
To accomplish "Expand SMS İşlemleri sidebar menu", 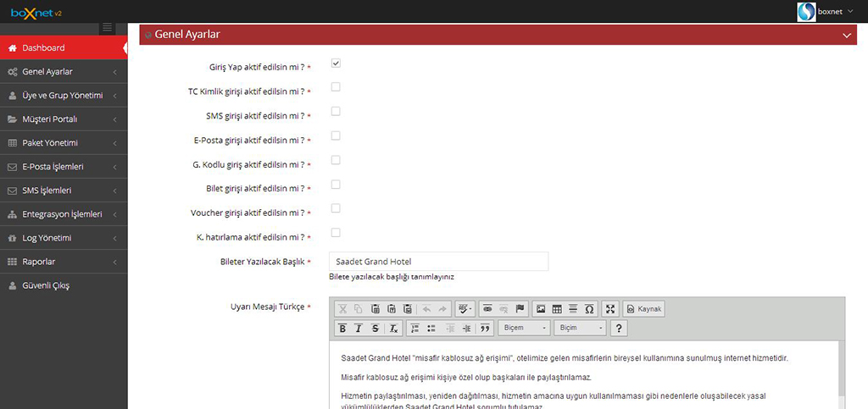I will coord(64,191).
